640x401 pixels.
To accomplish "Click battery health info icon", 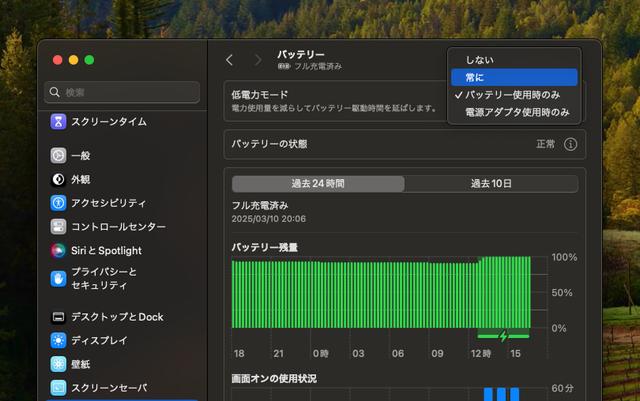I will point(571,144).
